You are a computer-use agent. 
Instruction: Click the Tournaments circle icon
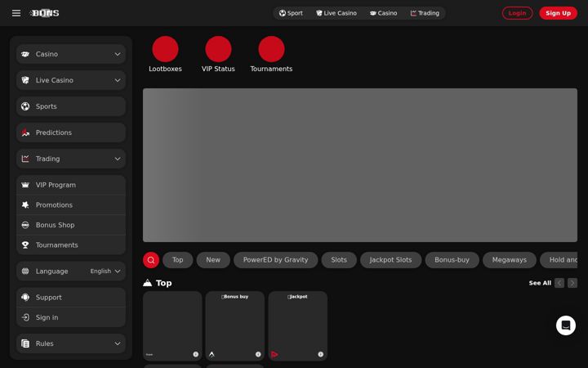(x=271, y=49)
